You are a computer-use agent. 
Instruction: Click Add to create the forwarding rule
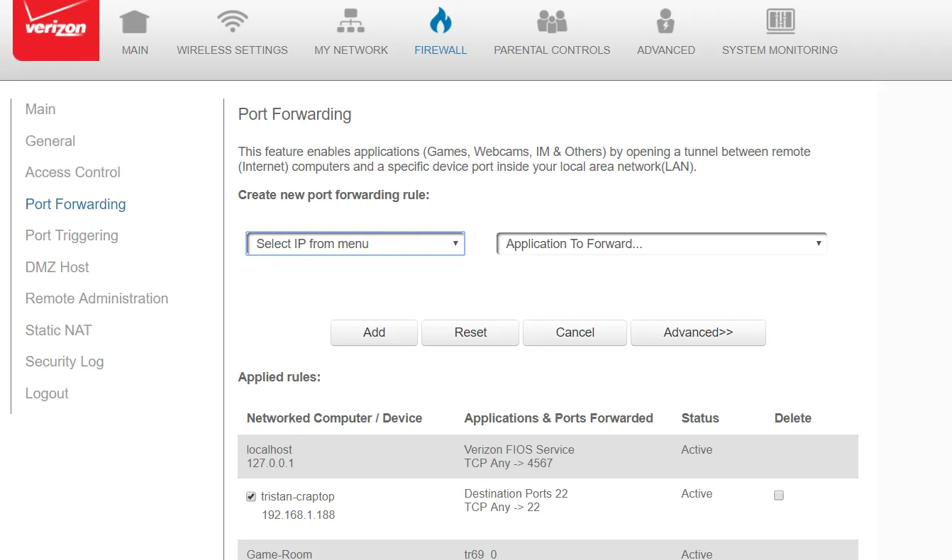374,332
